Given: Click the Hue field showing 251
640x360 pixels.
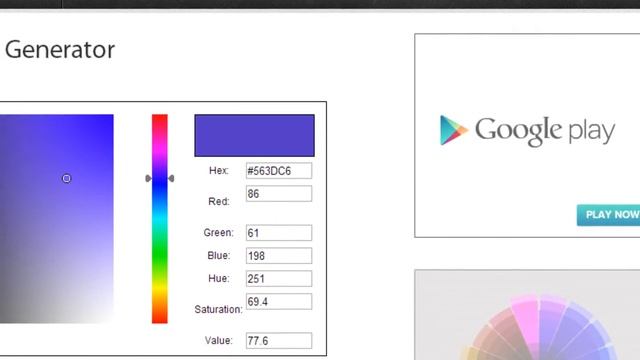Looking at the screenshot, I should click(279, 278).
